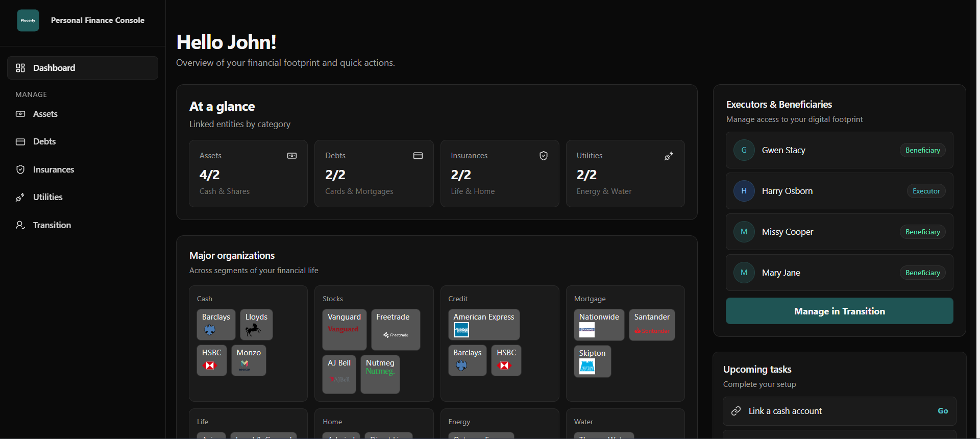This screenshot has width=980, height=439.
Task: Open the Utilities 2/2 summary card
Action: (625, 174)
